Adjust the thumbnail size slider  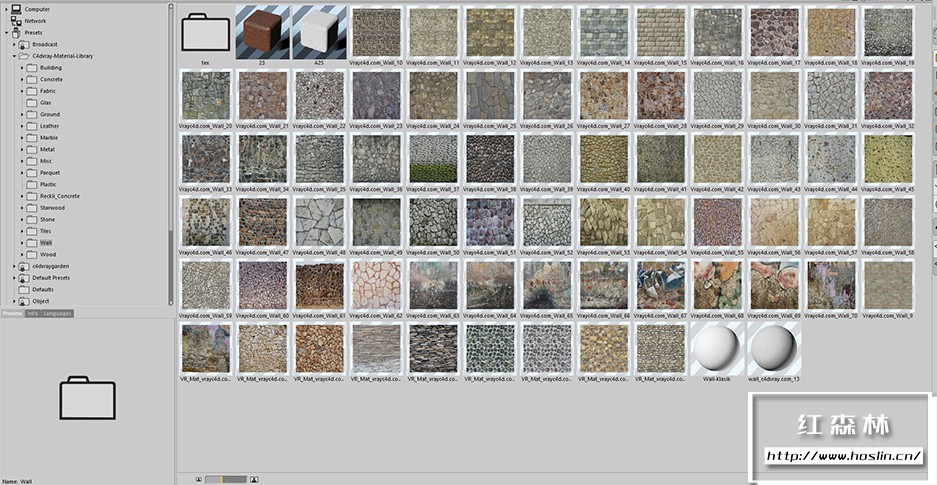(x=225, y=479)
